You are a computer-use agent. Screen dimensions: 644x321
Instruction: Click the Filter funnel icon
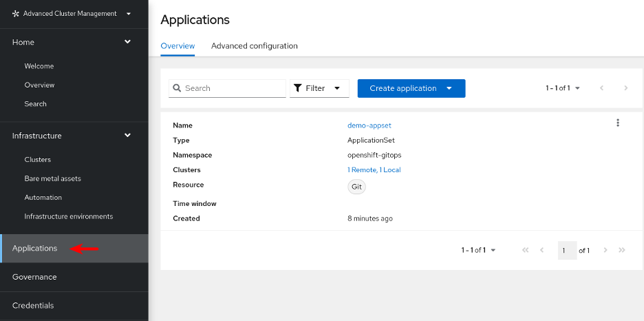[x=297, y=88]
